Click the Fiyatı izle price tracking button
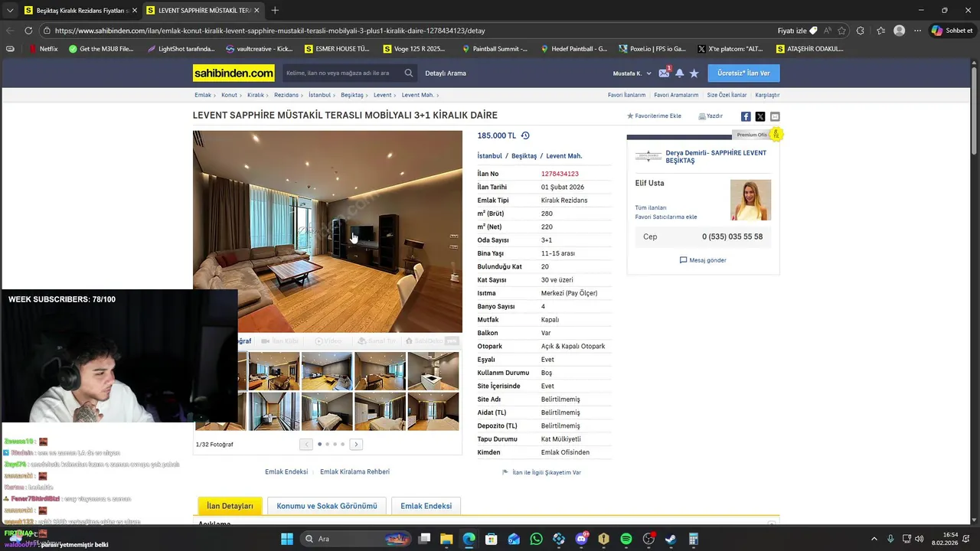 (x=797, y=31)
